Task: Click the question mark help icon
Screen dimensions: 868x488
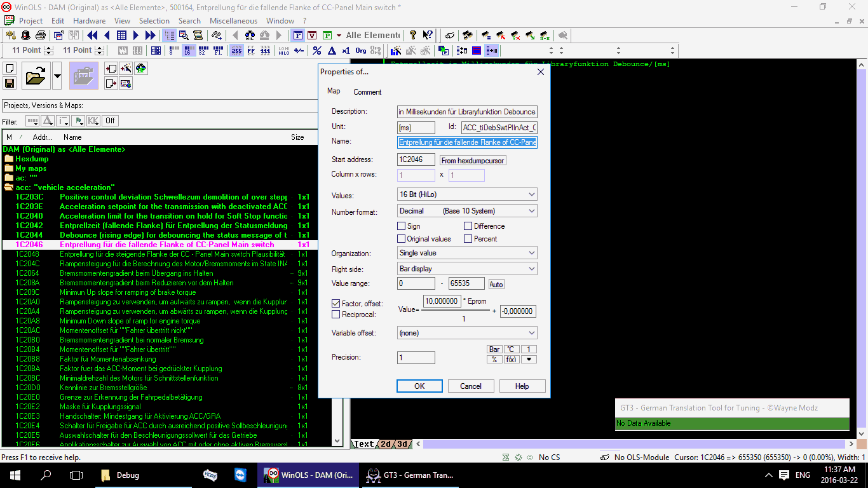Action: point(413,35)
